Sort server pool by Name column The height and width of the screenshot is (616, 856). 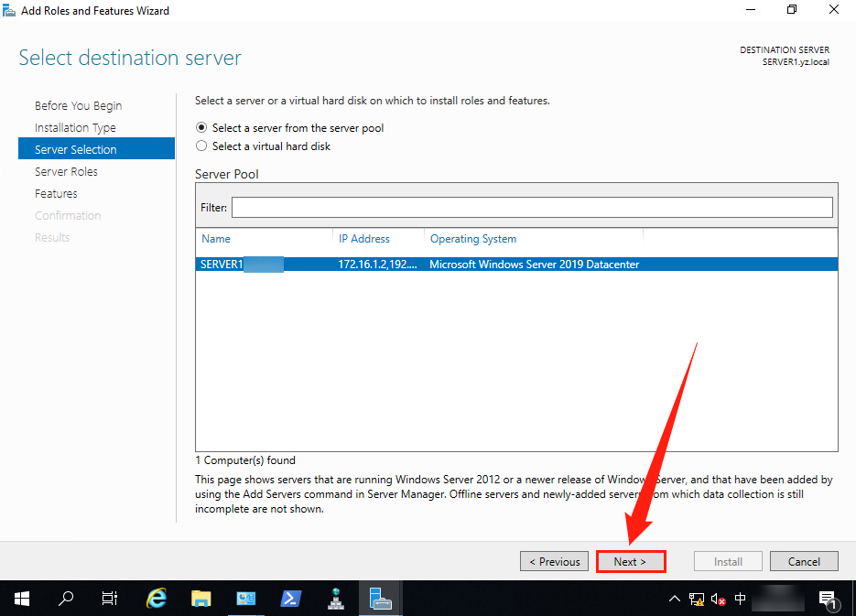(x=216, y=238)
